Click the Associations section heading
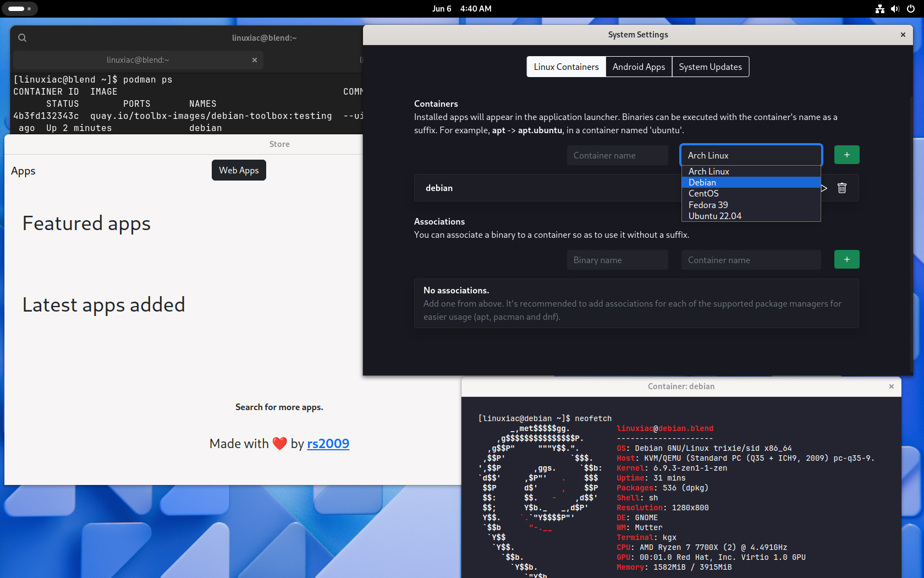 pyautogui.click(x=439, y=221)
